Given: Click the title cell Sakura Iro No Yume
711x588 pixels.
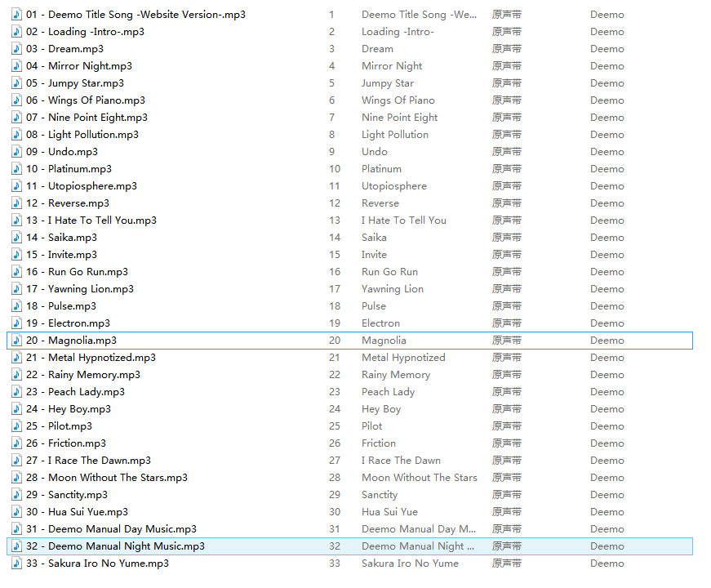Looking at the screenshot, I should (410, 563).
